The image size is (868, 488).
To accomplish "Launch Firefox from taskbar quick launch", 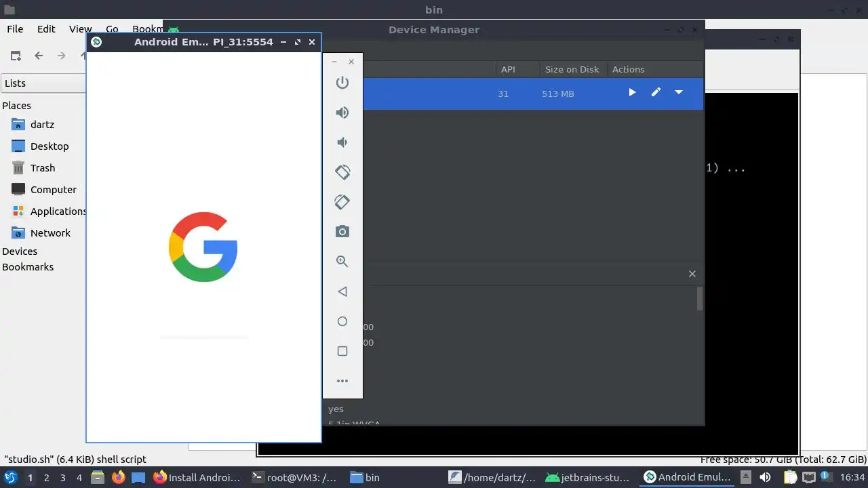I will click(118, 477).
